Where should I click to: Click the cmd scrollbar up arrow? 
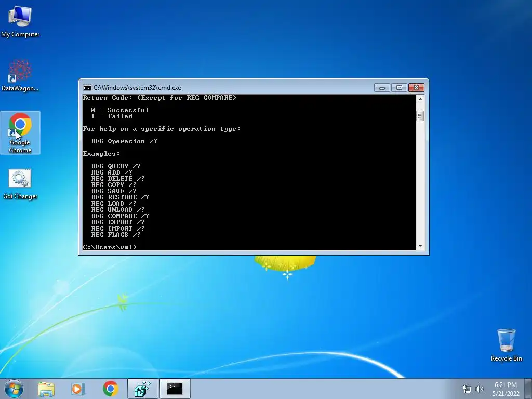point(420,99)
